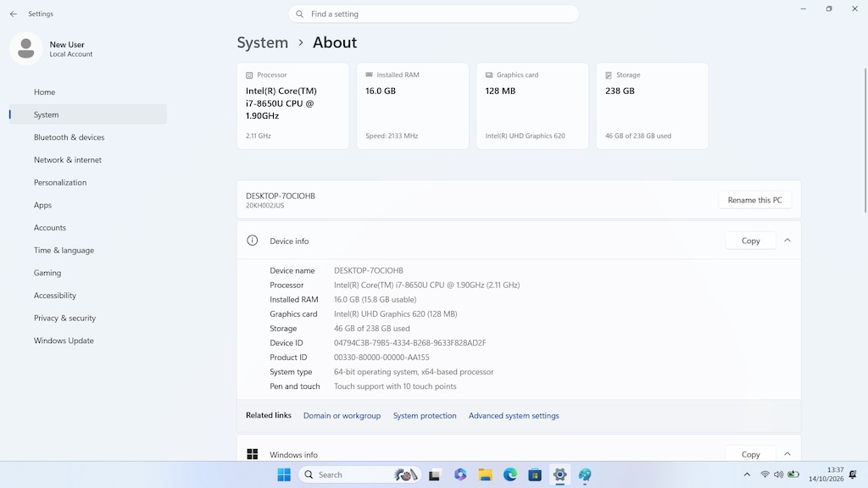Click the Device info circle icon
This screenshot has height=488, width=868.
252,241
